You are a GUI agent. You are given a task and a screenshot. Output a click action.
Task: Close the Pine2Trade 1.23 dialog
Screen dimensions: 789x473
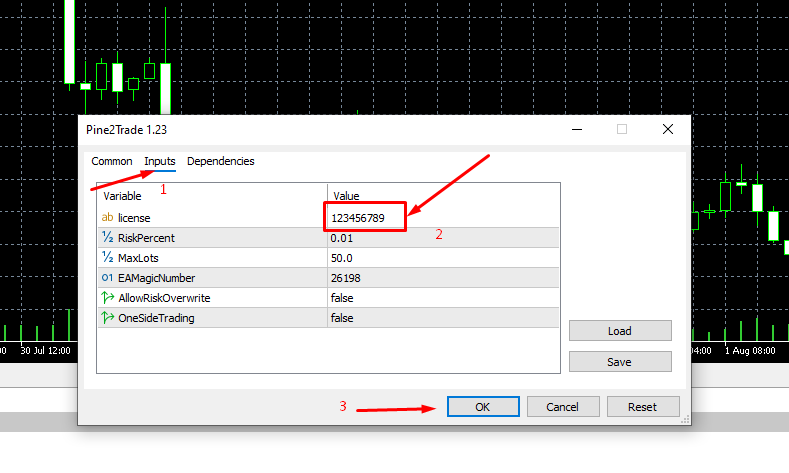tap(668, 129)
